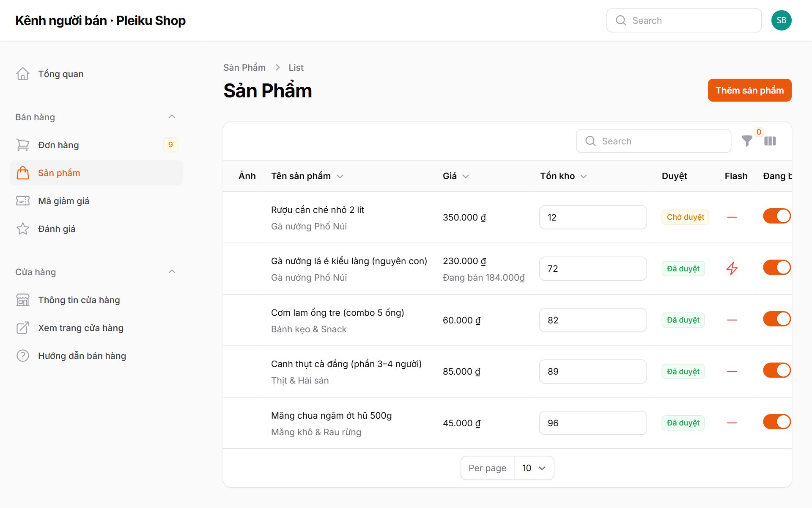Click the cart icon for Đơn hàng

(23, 145)
